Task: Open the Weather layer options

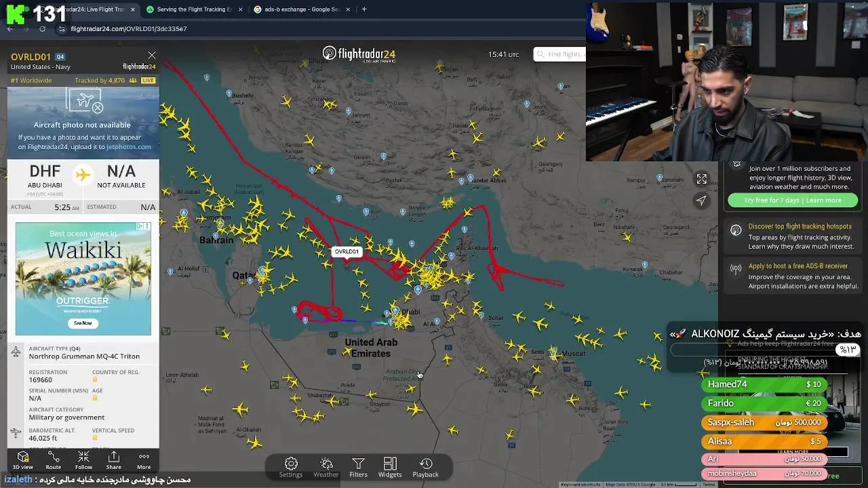Action: (x=326, y=468)
